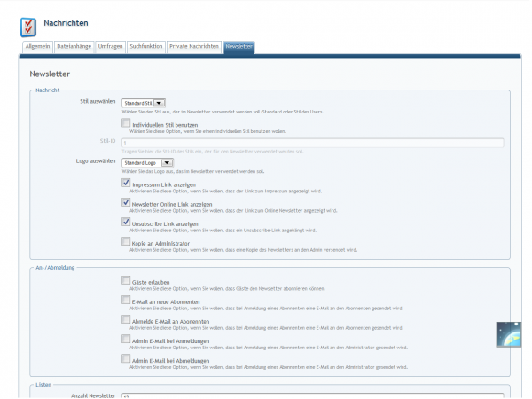Open the Umfragen tab
This screenshot has height=399, width=532.
click(110, 46)
